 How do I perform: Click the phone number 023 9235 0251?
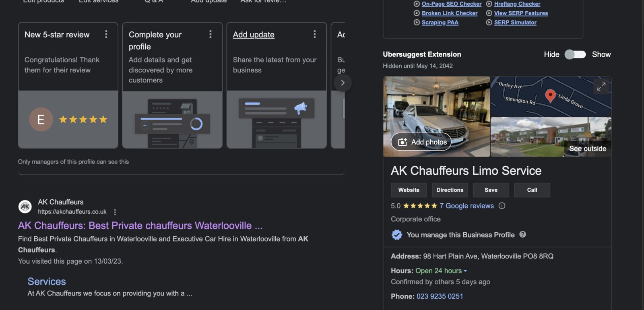coord(440,296)
